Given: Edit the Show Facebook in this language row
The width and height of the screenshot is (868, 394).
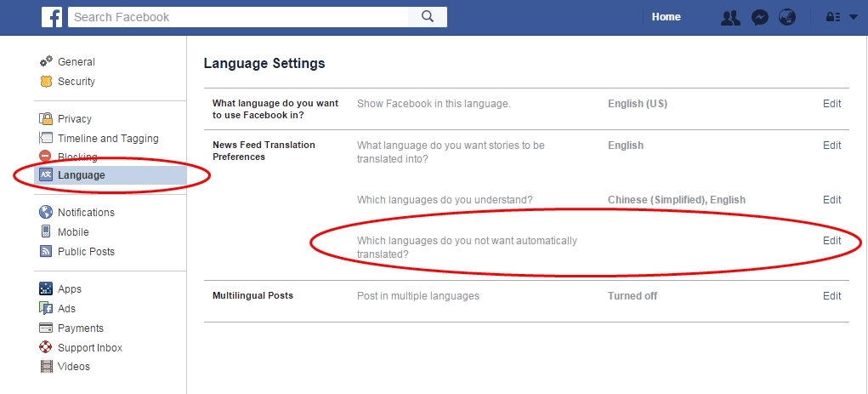Looking at the screenshot, I should click(831, 104).
